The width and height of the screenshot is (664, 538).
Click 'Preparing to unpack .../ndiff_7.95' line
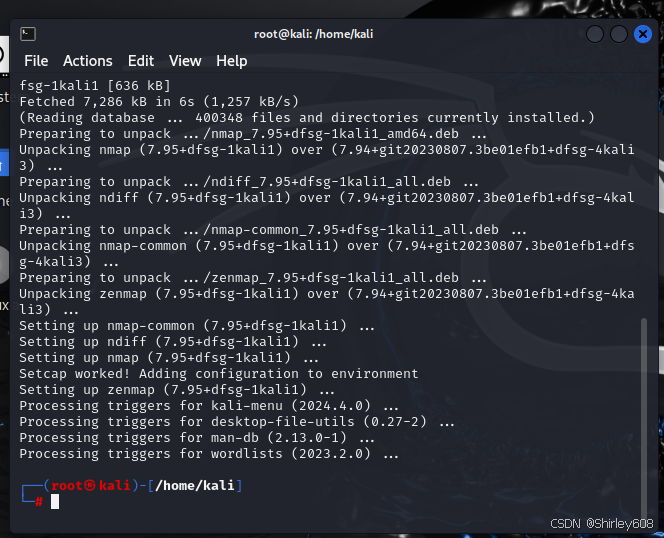249,182
